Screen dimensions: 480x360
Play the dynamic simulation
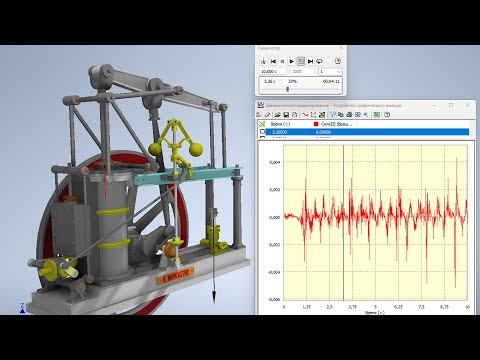291,61
